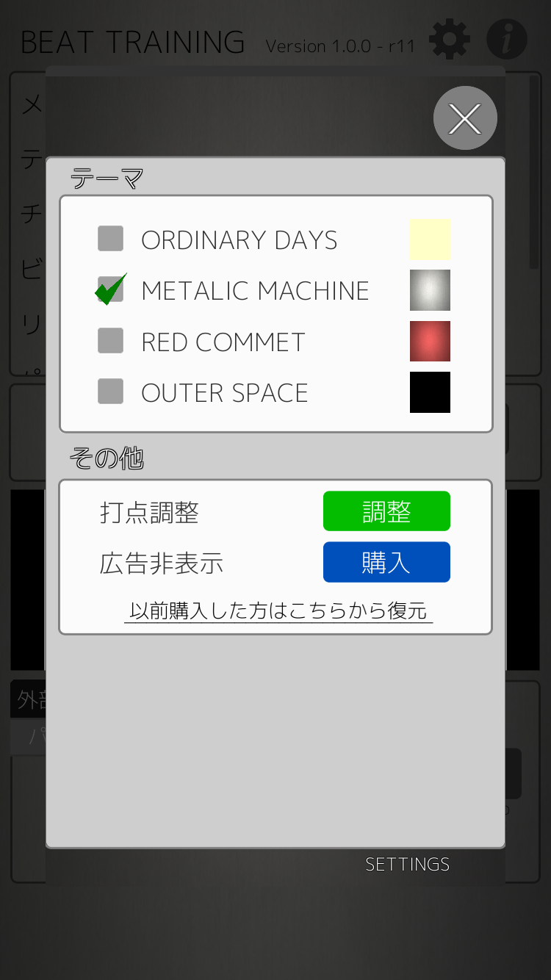Click the 打点調整 setting label
This screenshot has height=980, width=551.
point(150,512)
